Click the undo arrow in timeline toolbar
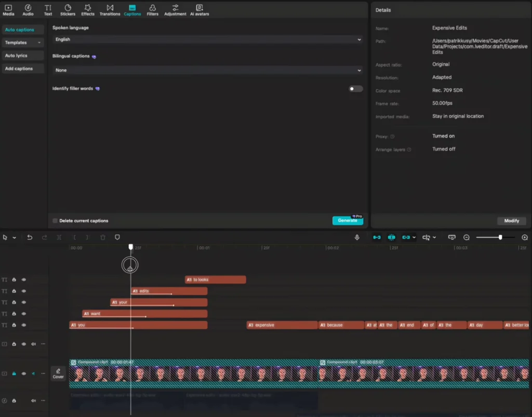 30,237
